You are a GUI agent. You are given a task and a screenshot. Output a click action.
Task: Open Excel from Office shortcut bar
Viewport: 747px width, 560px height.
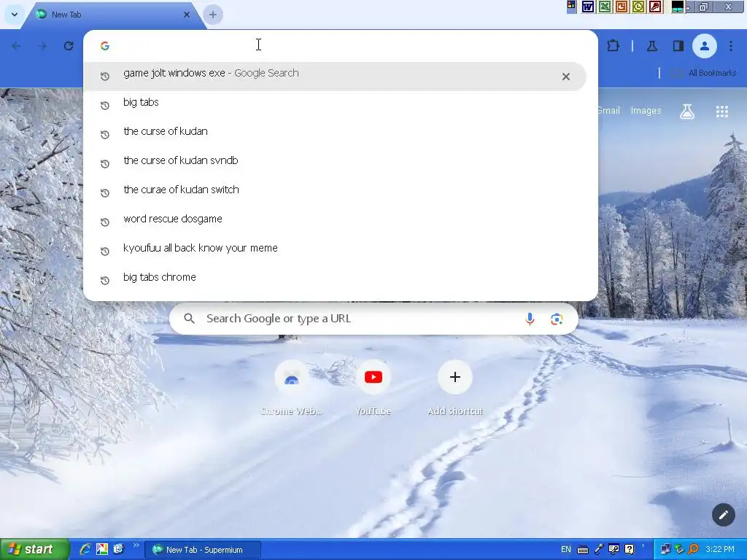point(605,7)
